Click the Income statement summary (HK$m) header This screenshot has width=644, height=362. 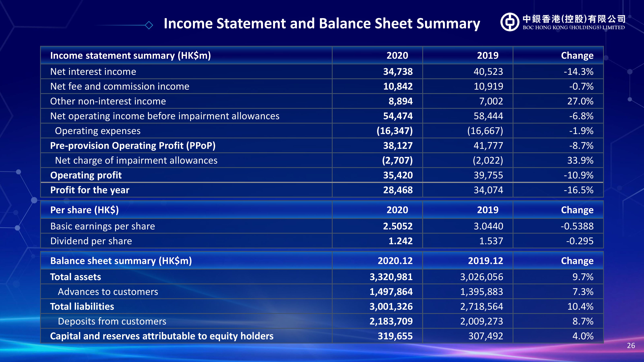(x=131, y=56)
